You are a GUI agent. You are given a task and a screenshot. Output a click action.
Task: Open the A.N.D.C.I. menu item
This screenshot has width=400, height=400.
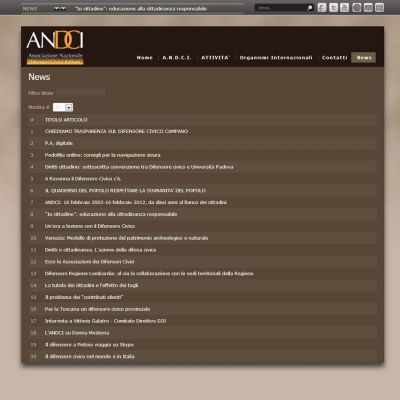(177, 58)
